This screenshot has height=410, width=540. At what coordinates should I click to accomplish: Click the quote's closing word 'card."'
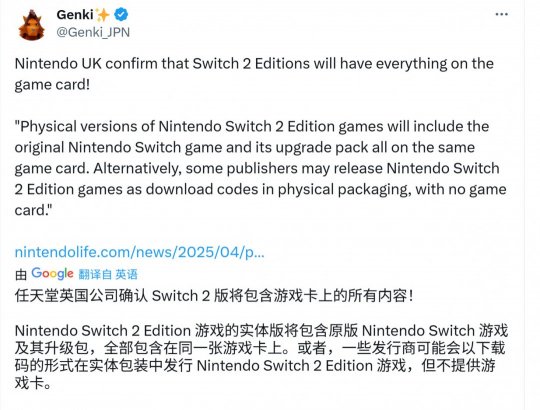[33, 210]
